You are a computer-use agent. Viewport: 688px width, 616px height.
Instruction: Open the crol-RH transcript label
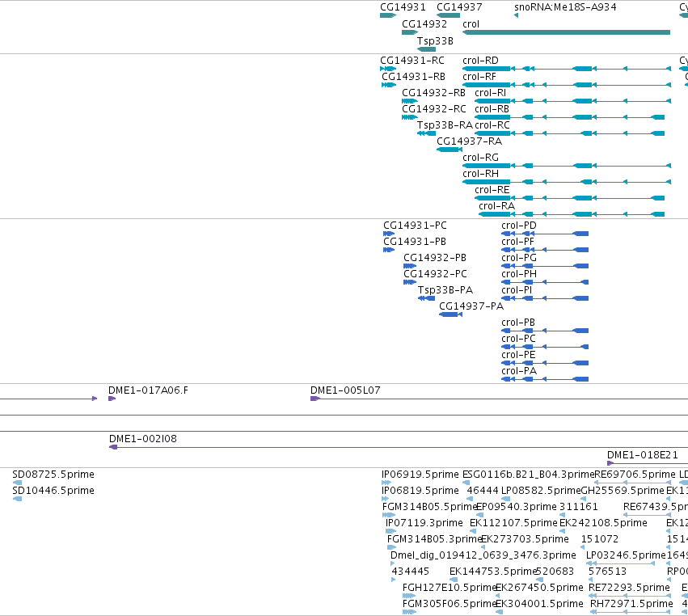(x=480, y=174)
